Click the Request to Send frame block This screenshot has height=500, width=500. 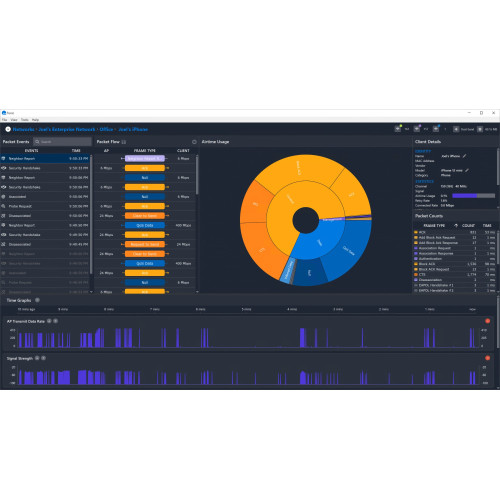(145, 244)
